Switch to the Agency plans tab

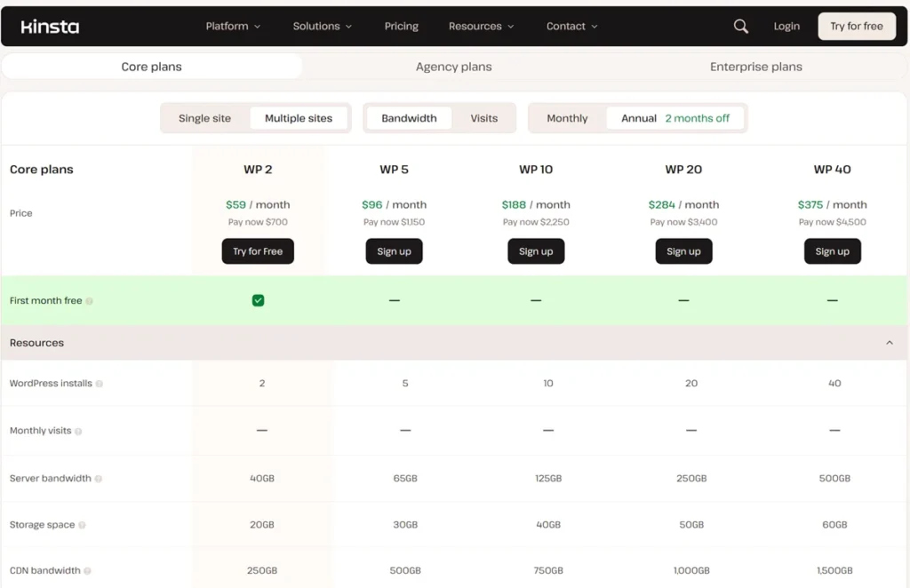(x=453, y=66)
